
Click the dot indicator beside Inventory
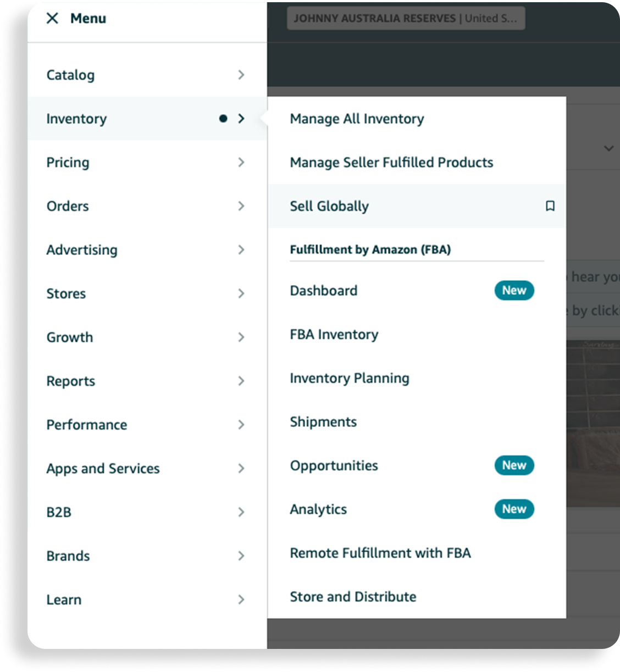point(223,118)
